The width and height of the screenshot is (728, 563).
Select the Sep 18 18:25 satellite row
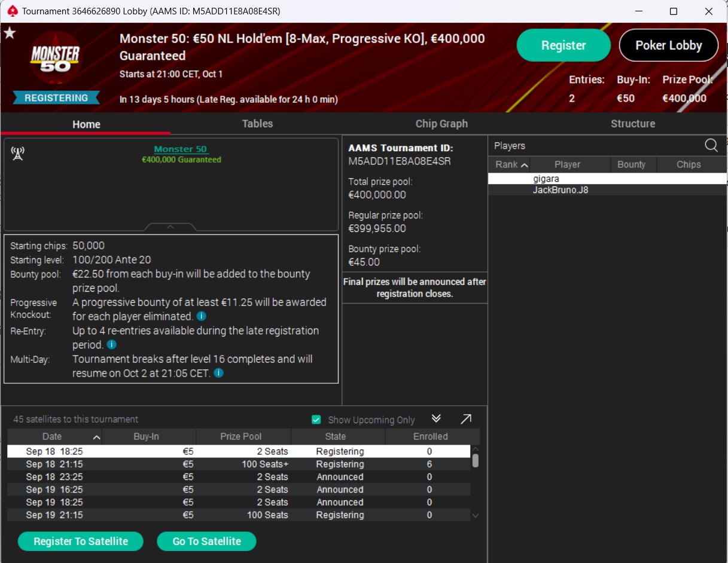pos(239,451)
